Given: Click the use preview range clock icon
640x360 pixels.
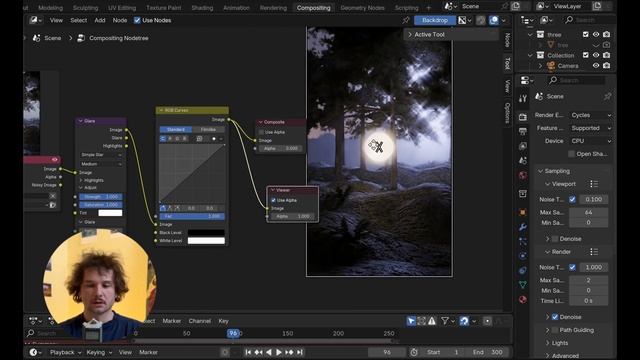Looking at the screenshot, I should tap(414, 352).
